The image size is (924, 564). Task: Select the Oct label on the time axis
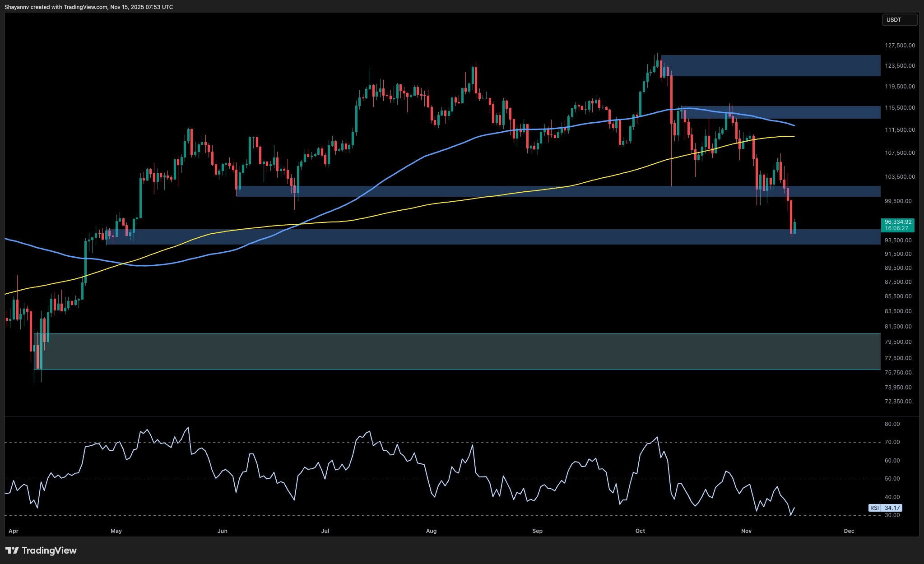click(640, 531)
